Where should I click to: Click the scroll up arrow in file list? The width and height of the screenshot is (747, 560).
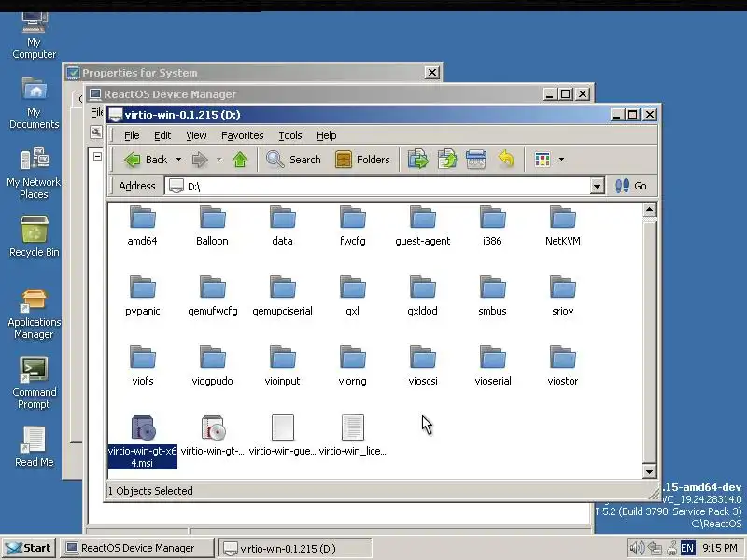(649, 210)
